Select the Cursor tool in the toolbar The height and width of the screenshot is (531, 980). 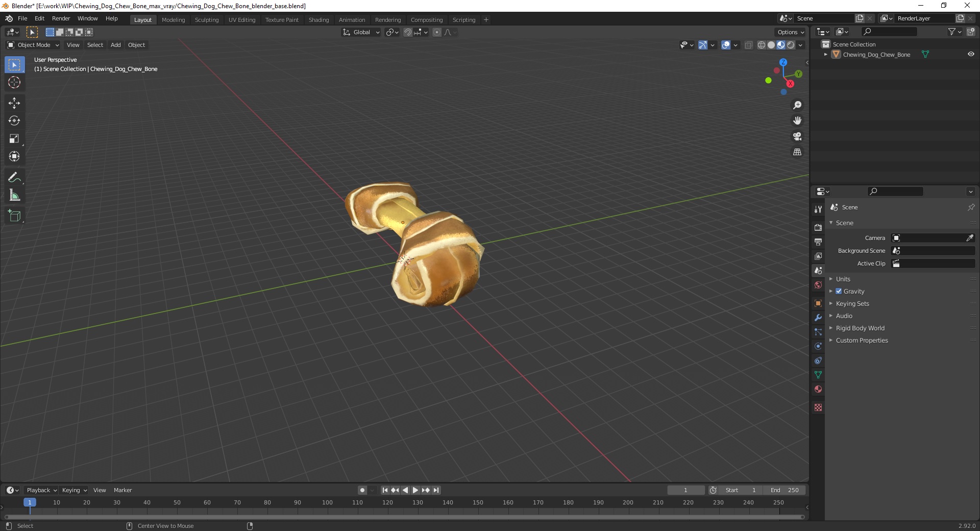coord(14,82)
